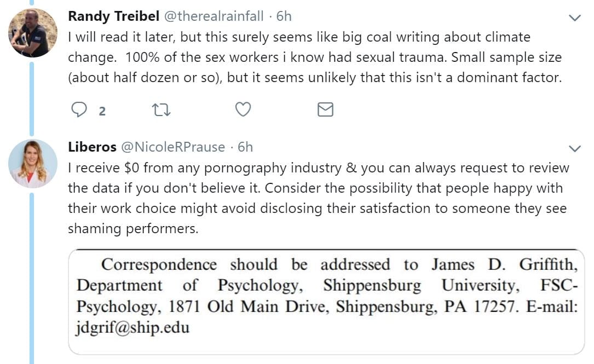Click the Liberos display name
The height and width of the screenshot is (364, 594).
point(92,147)
